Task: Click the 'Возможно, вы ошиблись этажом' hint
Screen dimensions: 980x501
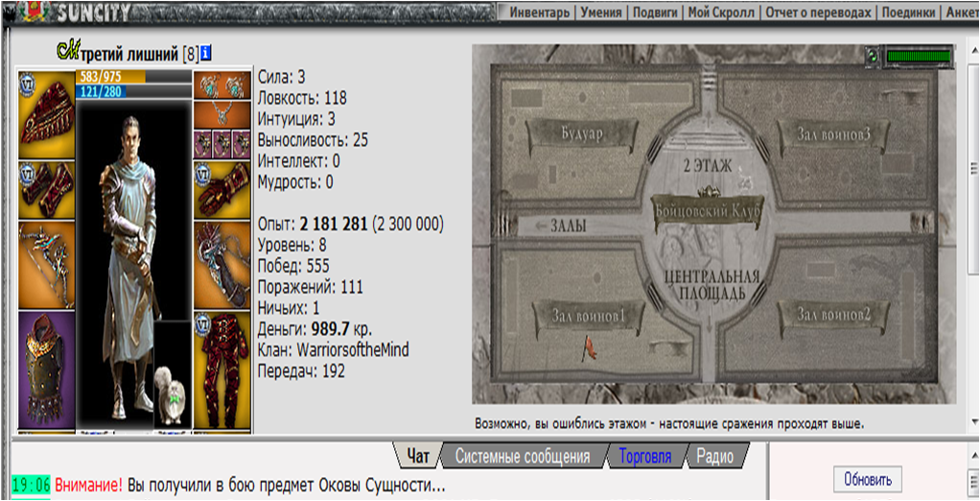Action: [669, 424]
